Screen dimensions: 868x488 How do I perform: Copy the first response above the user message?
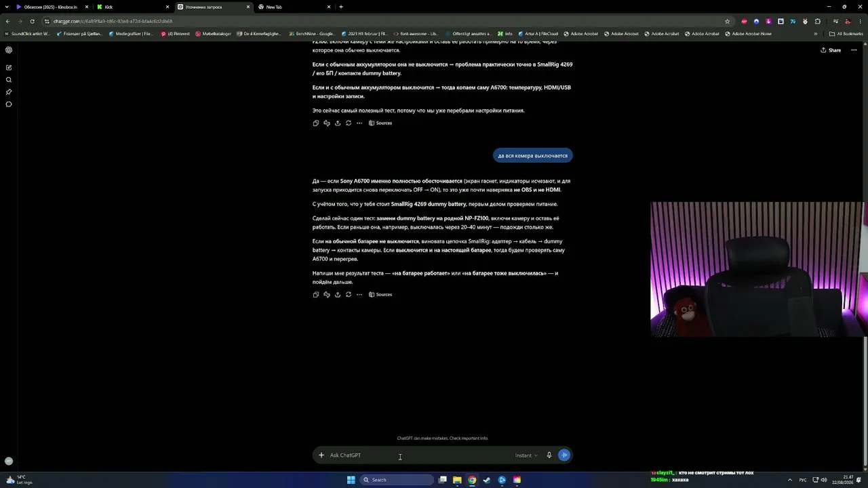tap(316, 123)
